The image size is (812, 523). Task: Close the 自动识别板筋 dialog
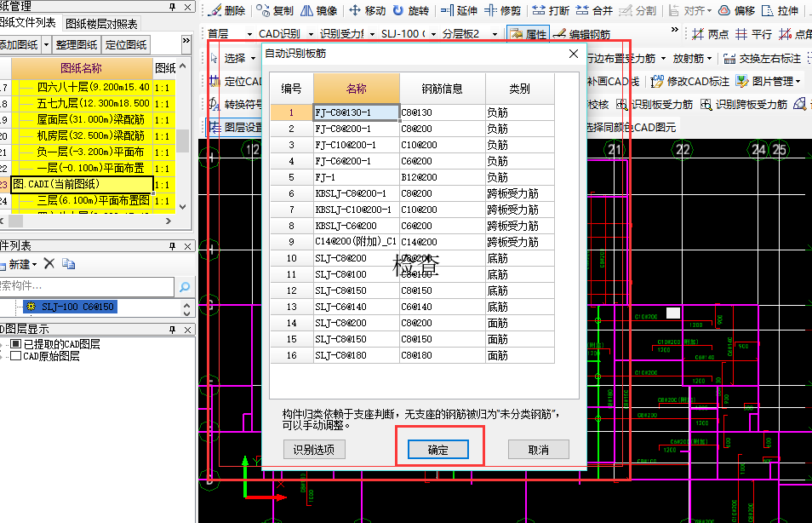coord(574,54)
